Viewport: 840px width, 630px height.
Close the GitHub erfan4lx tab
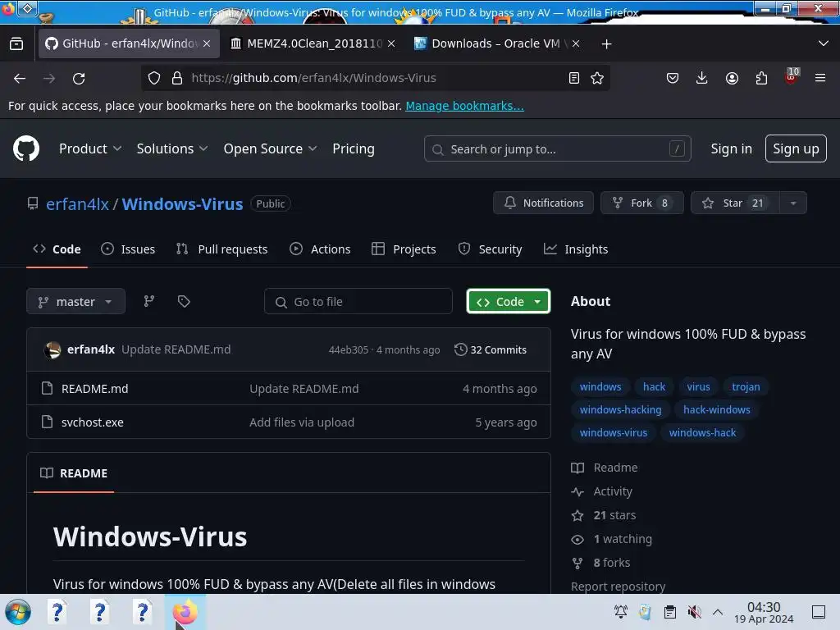point(207,43)
